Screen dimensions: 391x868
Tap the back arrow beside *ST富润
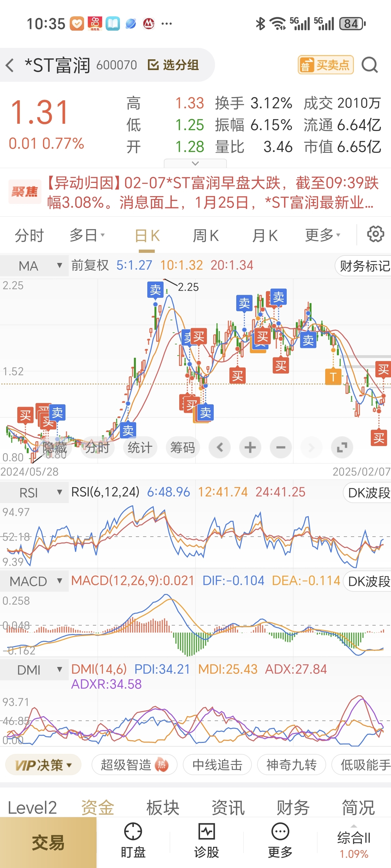point(10,65)
